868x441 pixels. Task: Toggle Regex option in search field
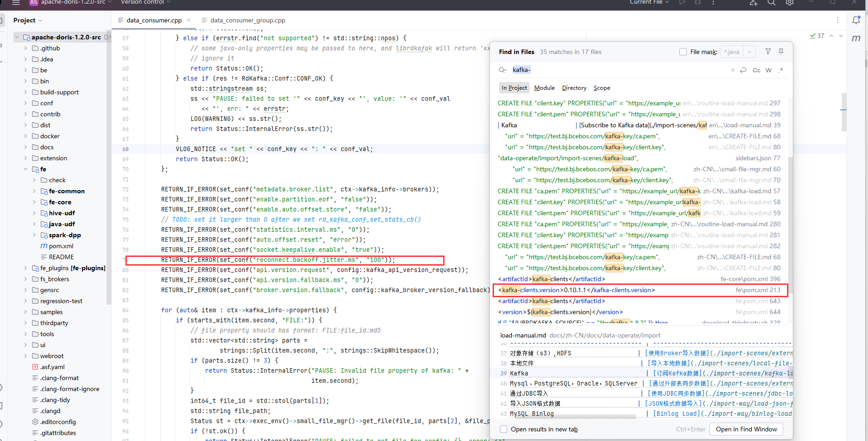(x=781, y=70)
